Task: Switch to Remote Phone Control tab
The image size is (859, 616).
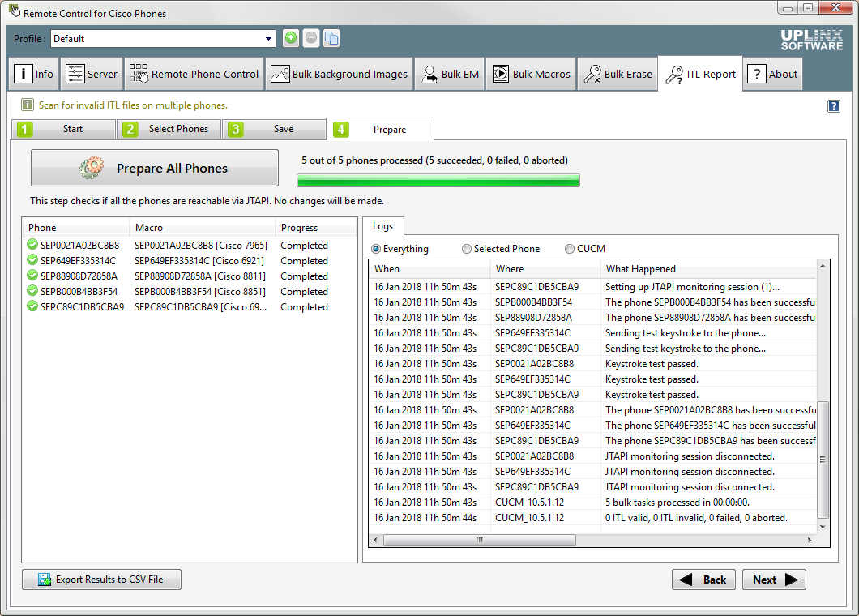Action: (194, 74)
